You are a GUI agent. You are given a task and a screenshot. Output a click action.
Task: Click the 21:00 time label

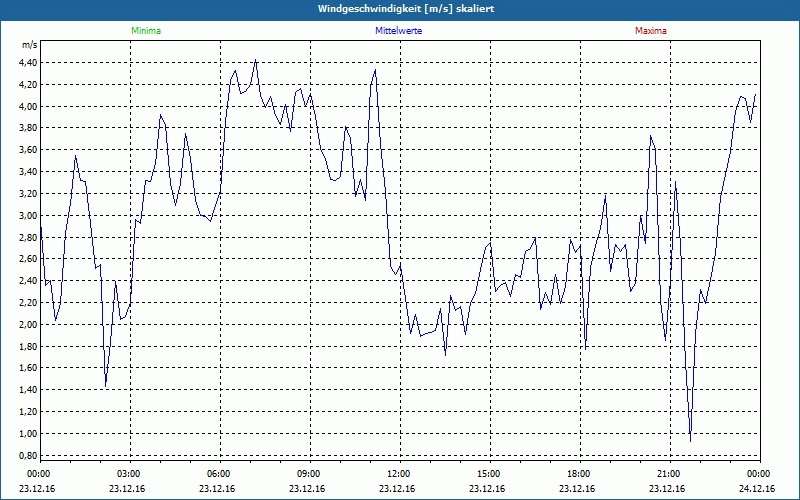(670, 474)
